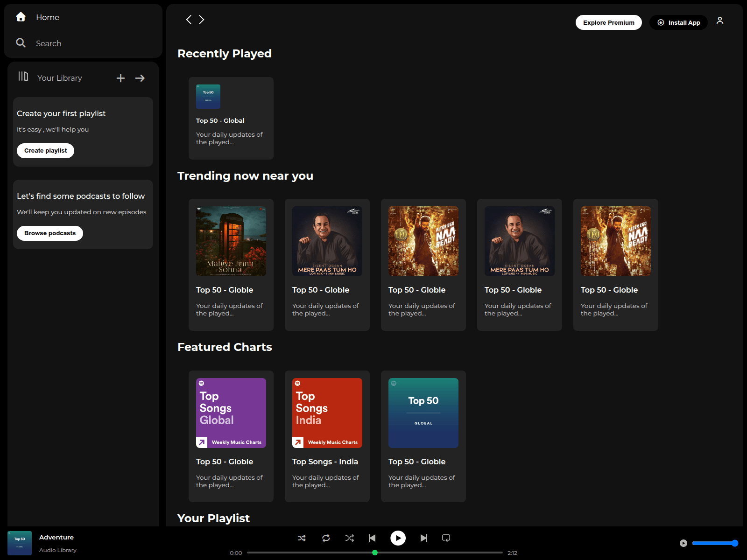This screenshot has height=560, width=747.
Task: Select the Your Library label
Action: pos(60,78)
